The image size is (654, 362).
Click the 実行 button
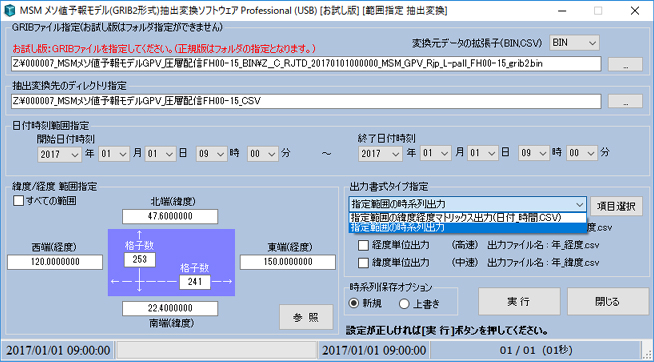pyautogui.click(x=519, y=301)
